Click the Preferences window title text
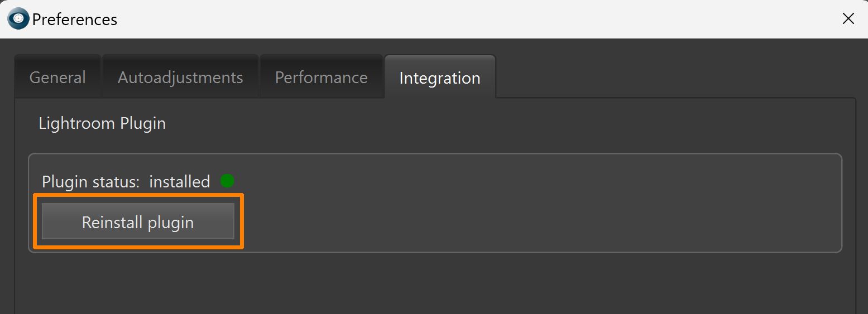 [75, 20]
